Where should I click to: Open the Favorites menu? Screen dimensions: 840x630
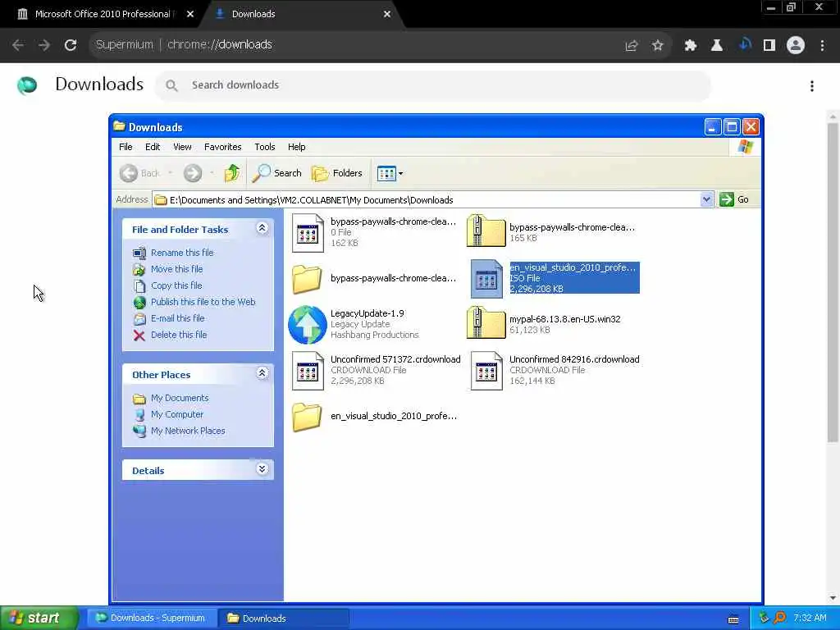click(223, 147)
